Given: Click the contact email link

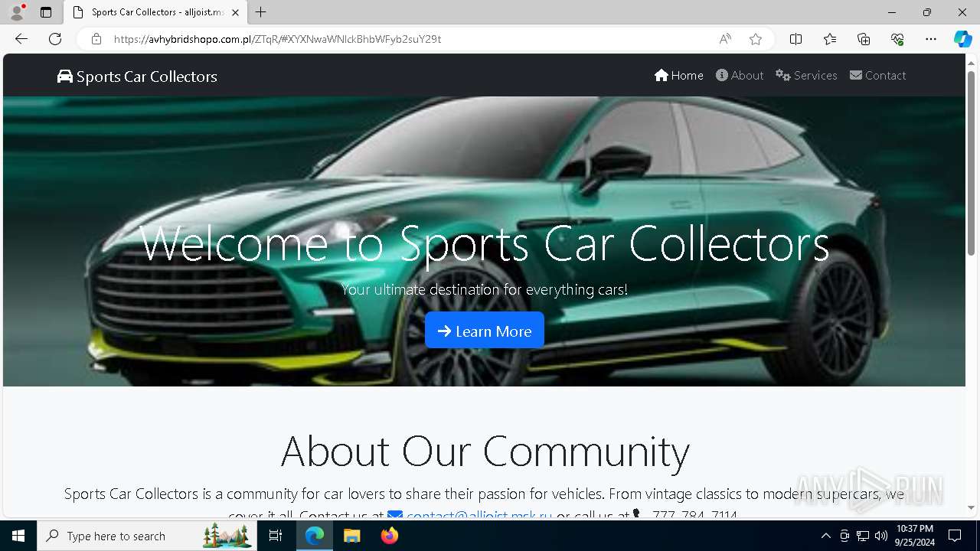Looking at the screenshot, I should coord(470,515).
